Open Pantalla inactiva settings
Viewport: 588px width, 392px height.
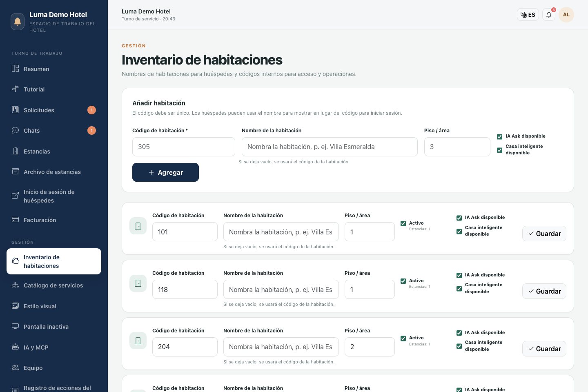pos(54,327)
